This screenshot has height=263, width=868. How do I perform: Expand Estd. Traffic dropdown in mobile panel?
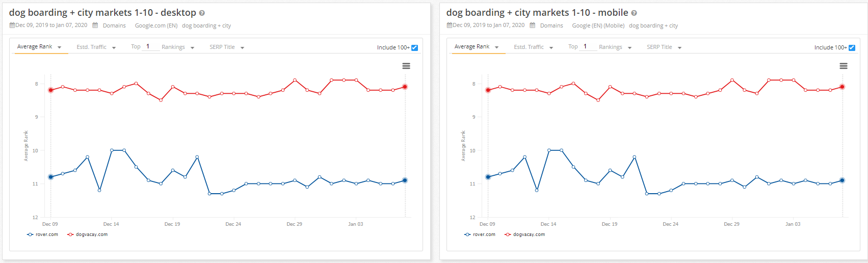click(x=551, y=48)
